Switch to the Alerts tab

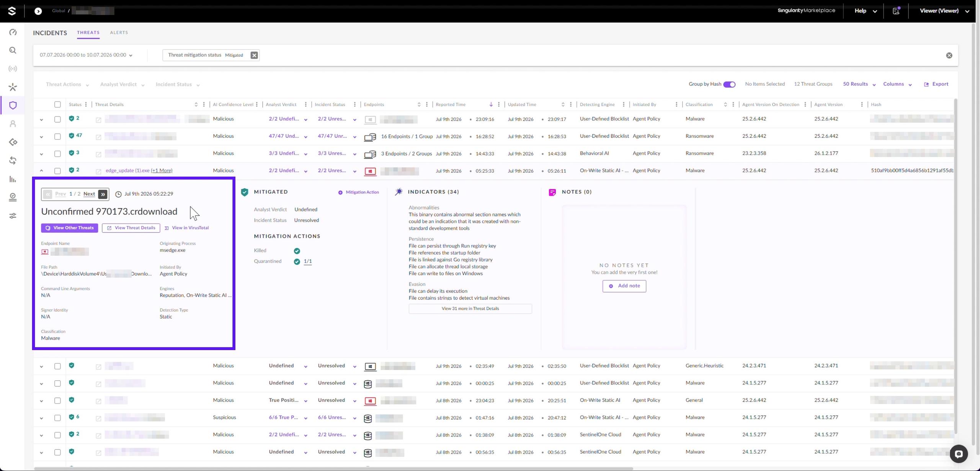tap(119, 33)
